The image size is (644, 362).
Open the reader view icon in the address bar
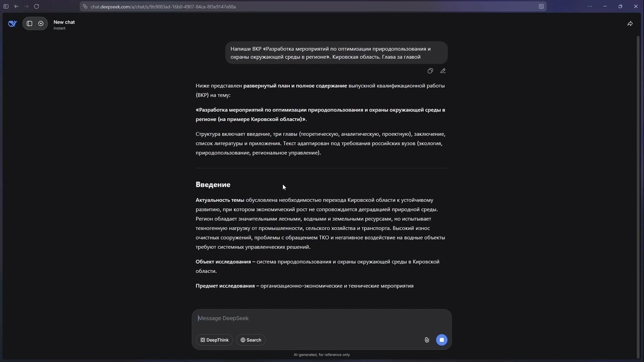[541, 6]
